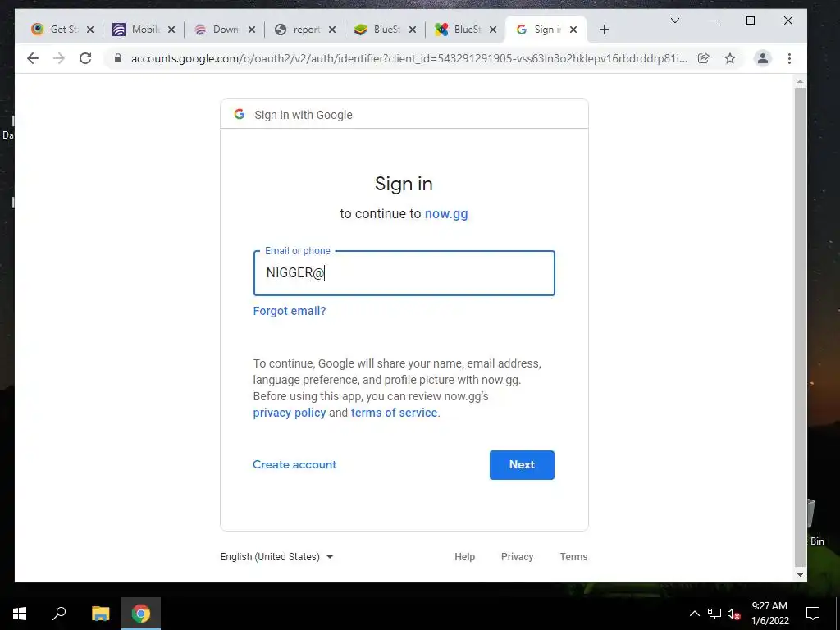Open the Privacy footer link

(517, 557)
